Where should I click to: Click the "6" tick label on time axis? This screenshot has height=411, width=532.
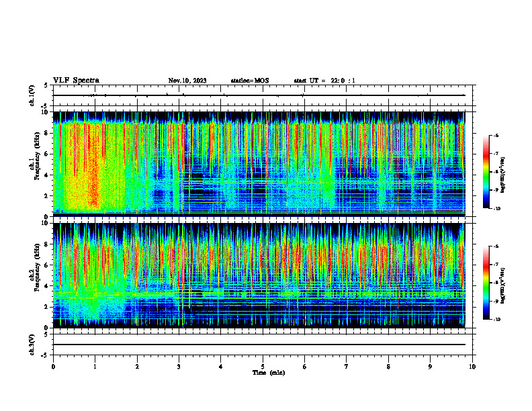tap(305, 367)
